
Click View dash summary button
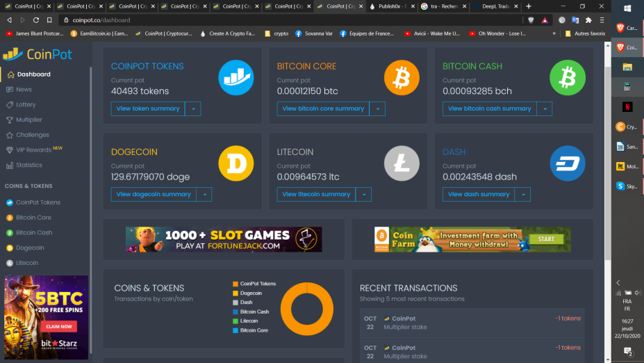pyautogui.click(x=479, y=195)
